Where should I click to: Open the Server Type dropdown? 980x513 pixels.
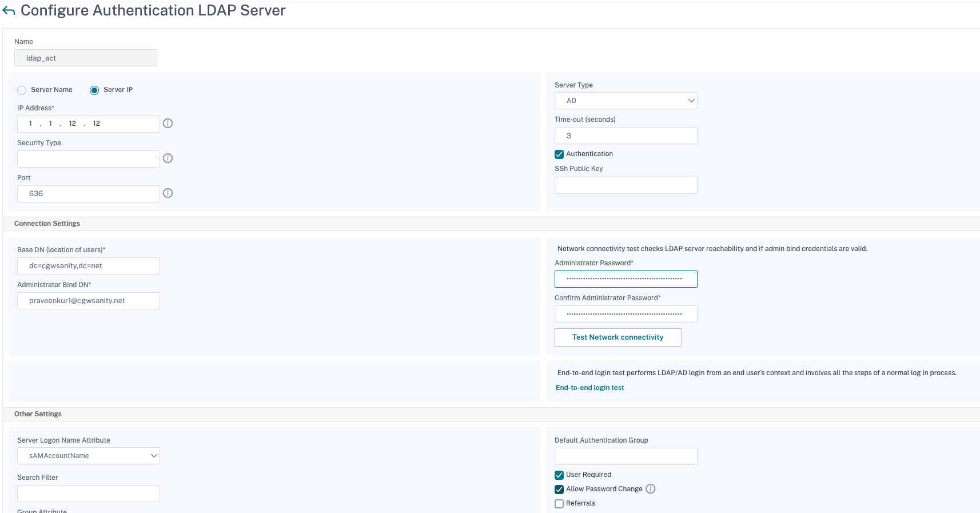pos(626,101)
